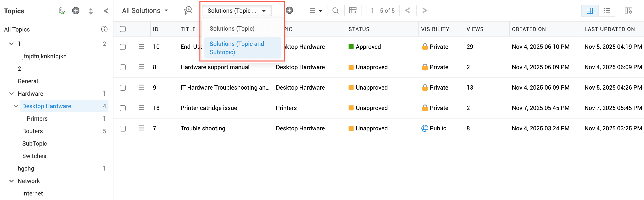
Task: Show info for All Topics
Action: point(104,29)
